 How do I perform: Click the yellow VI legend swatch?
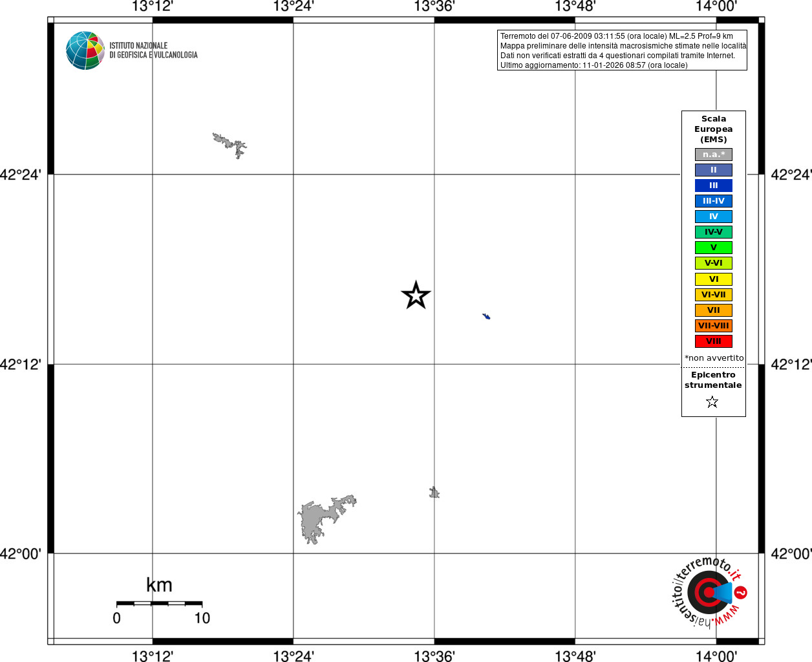coord(714,279)
